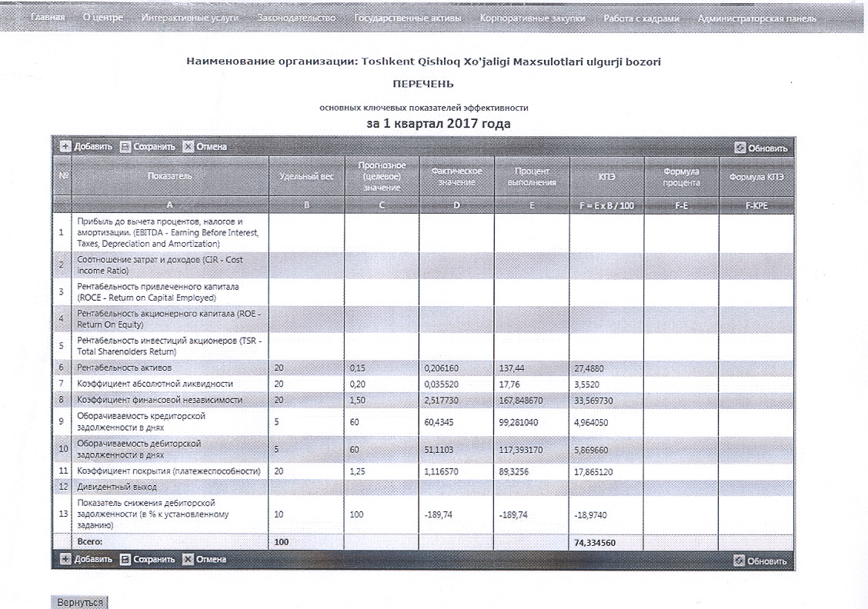Click the Добавить plus icon above the table
868x609 pixels.
pyautogui.click(x=65, y=146)
